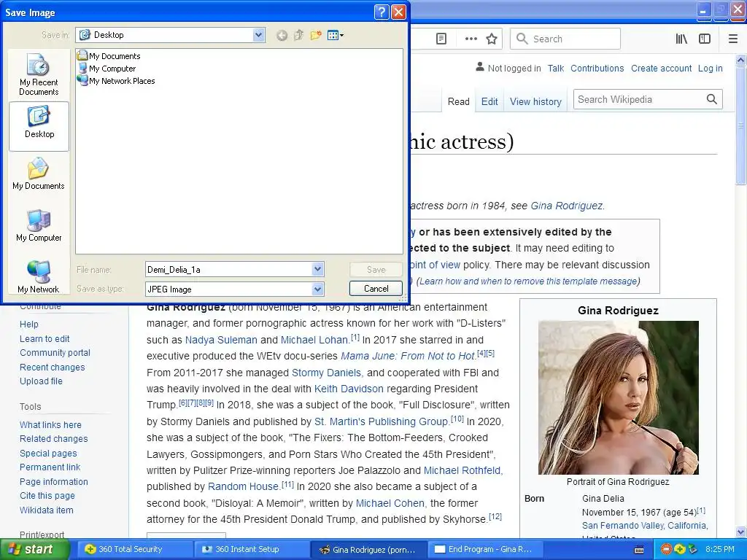
Task: Click the File name text field
Action: [228, 270]
